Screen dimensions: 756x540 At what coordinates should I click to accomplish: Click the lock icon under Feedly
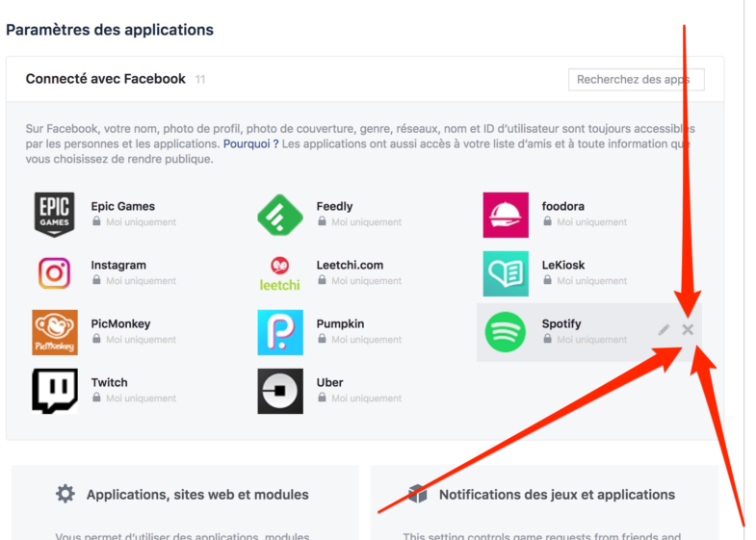click(x=322, y=221)
